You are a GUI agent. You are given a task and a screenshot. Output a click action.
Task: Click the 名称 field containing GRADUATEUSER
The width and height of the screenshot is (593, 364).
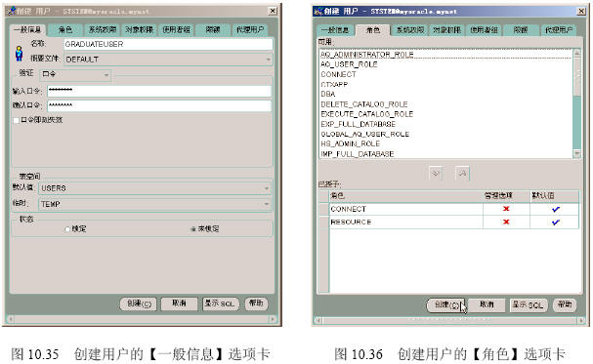(168, 44)
